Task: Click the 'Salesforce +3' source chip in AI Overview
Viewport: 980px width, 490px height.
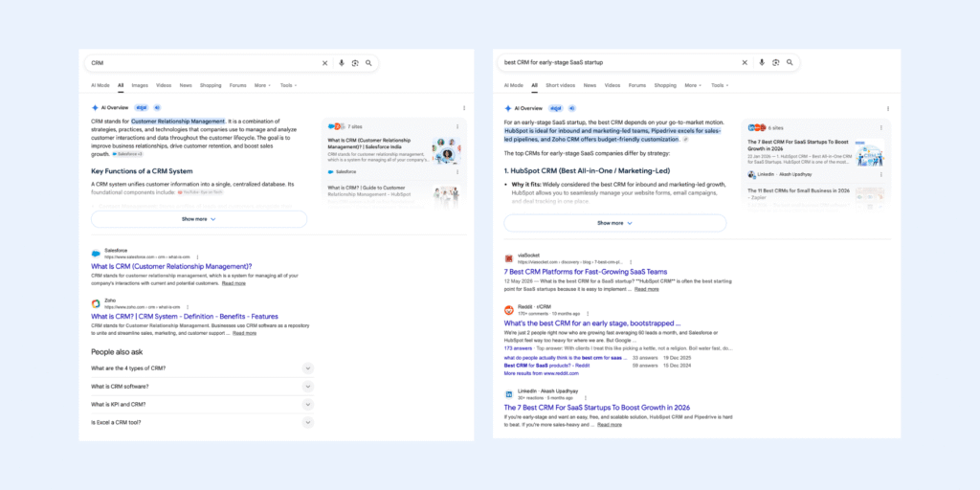Action: [x=127, y=154]
